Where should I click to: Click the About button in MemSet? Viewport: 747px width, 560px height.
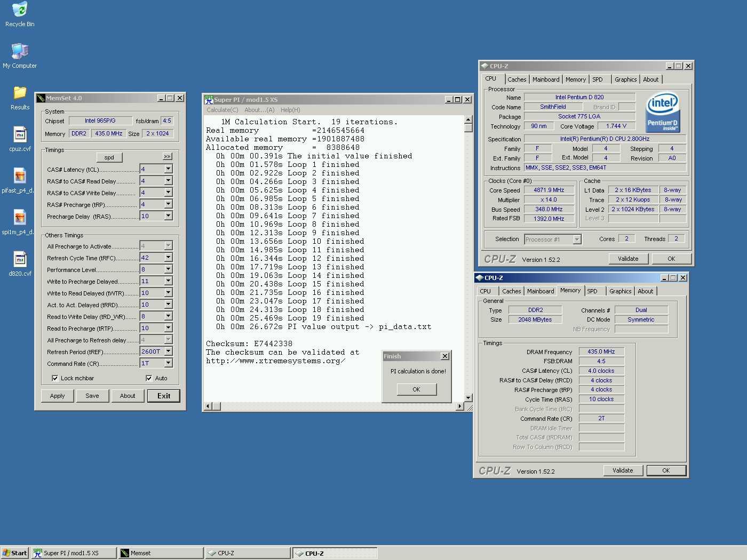[128, 396]
